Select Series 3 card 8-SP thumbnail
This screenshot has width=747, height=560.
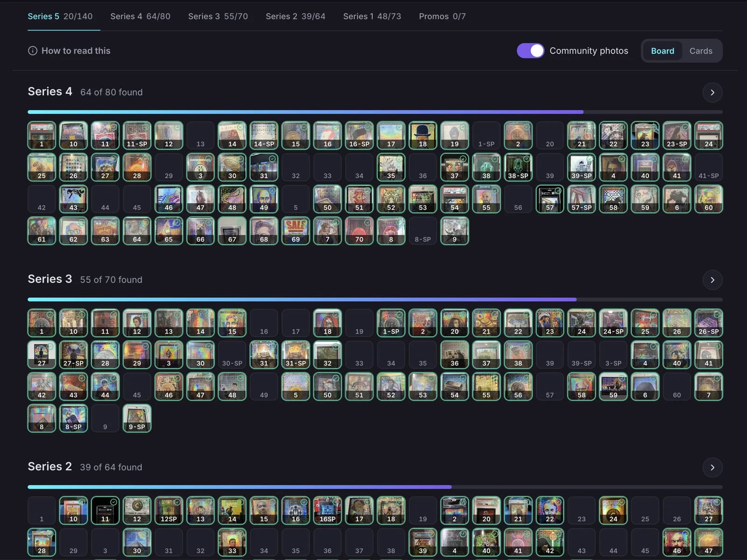(74, 418)
